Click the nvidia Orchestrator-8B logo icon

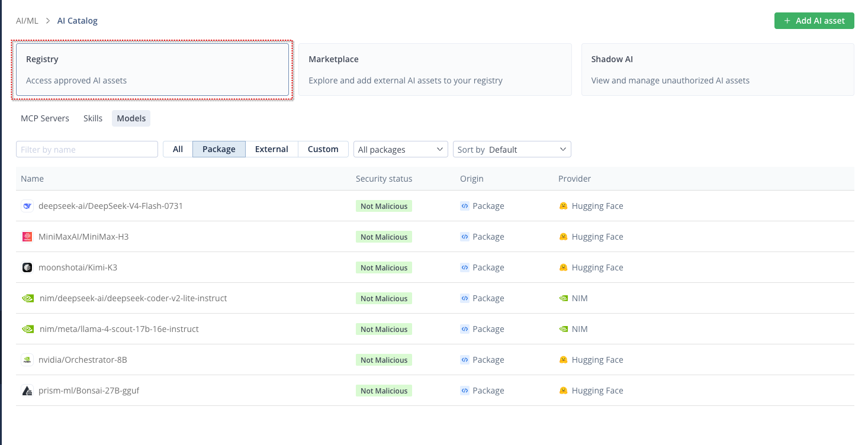pos(27,360)
